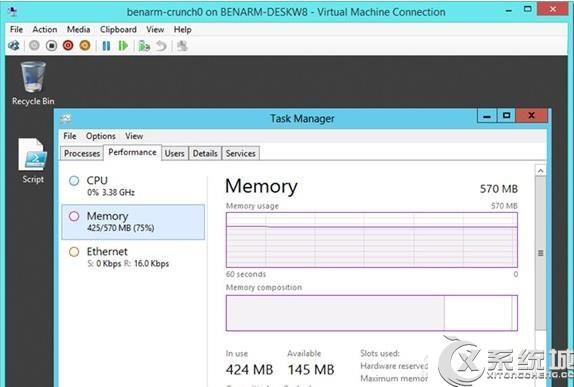This screenshot has width=574, height=387.
Task: Open Task Manager View menu
Action: pos(134,136)
